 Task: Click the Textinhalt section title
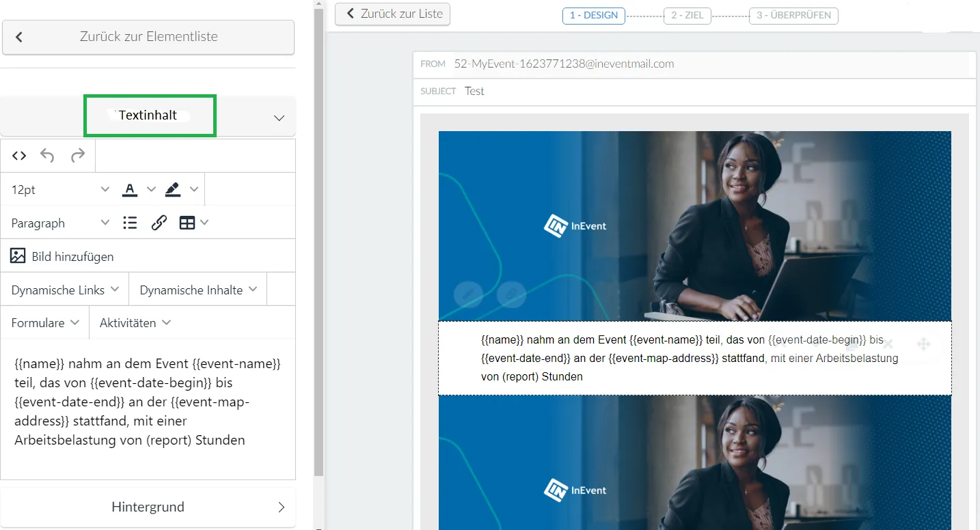click(148, 115)
